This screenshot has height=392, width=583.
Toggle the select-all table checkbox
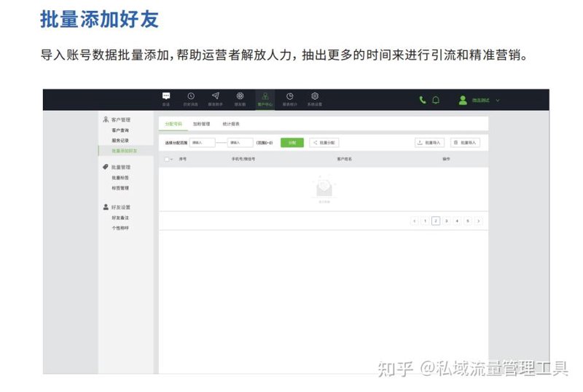point(167,159)
